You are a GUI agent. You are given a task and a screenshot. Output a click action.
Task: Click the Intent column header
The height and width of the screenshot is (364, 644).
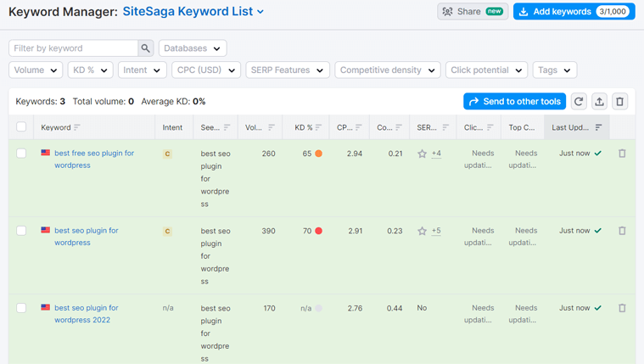pos(172,127)
